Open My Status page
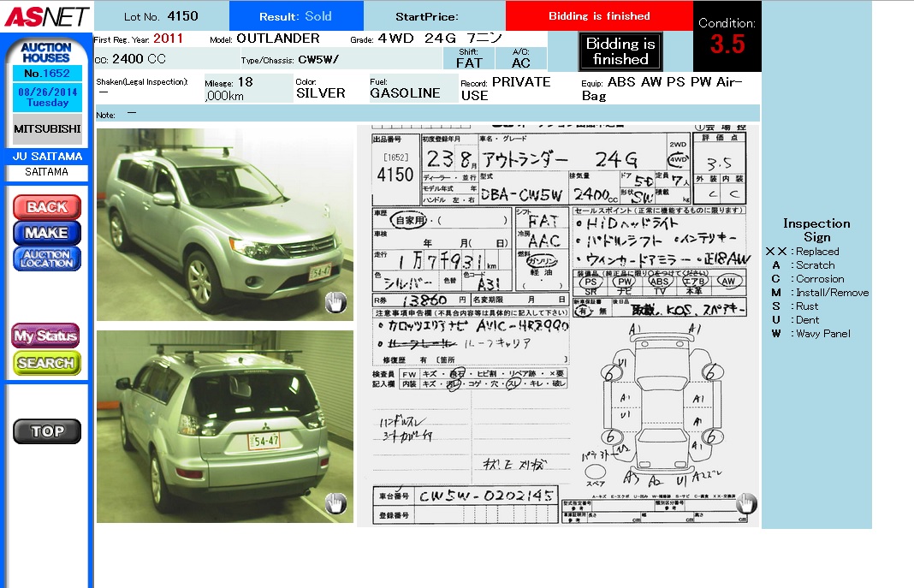Viewport: 914px width, 588px height. click(46, 336)
